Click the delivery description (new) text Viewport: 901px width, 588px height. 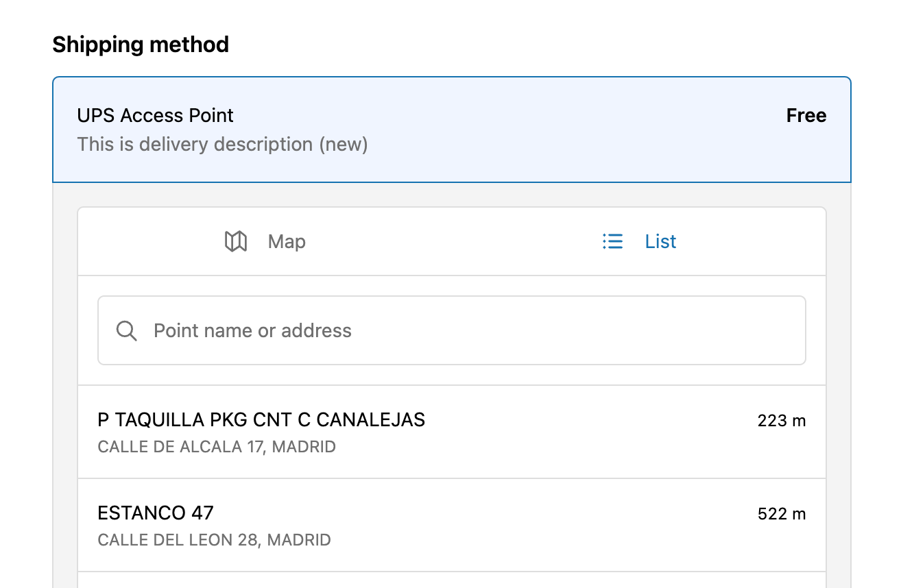(222, 145)
